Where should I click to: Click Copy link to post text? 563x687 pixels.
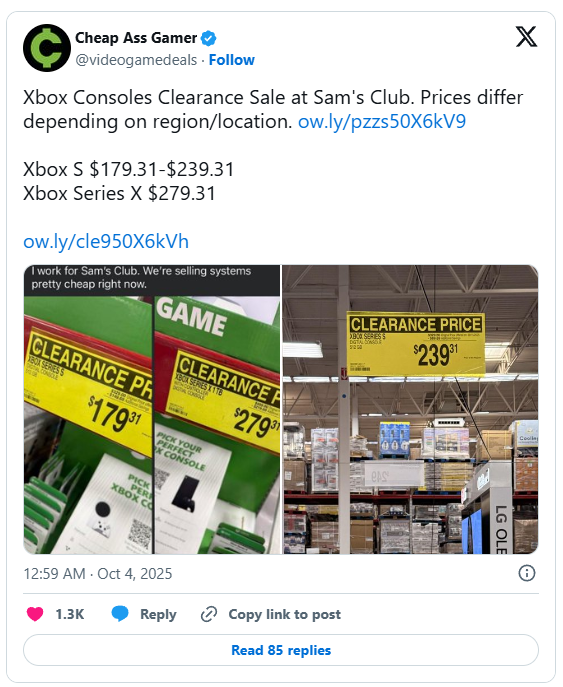click(x=284, y=614)
